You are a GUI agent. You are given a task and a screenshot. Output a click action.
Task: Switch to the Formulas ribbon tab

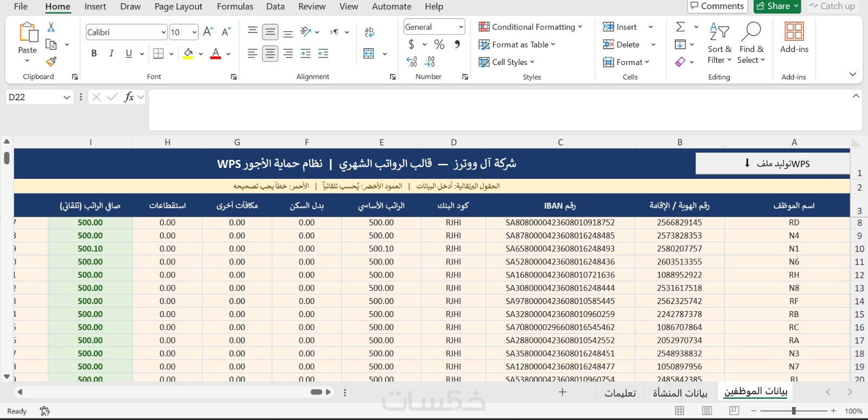235,7
